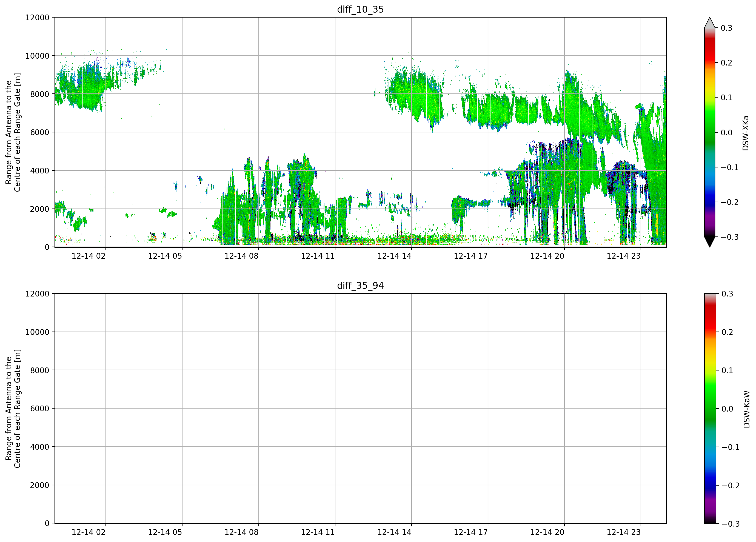The image size is (756, 542).
Task: Click the "0.2" tick on DSW-KaW colorbar
Action: [727, 332]
